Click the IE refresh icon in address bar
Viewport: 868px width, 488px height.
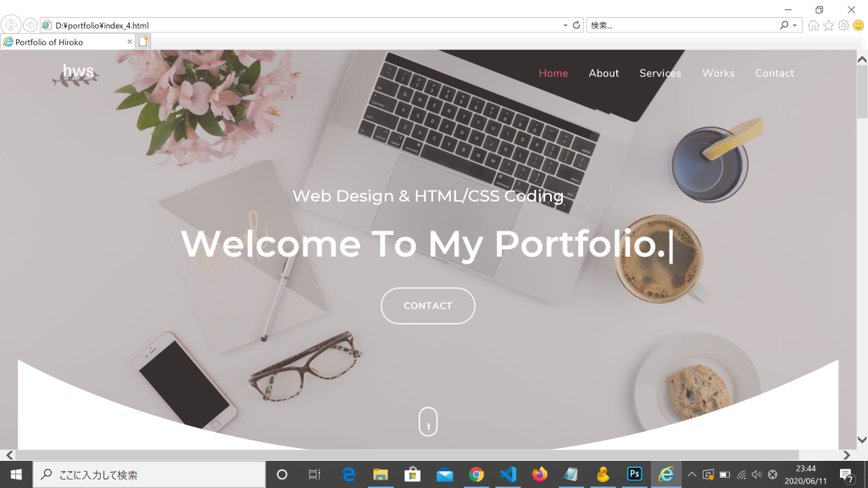[x=576, y=25]
